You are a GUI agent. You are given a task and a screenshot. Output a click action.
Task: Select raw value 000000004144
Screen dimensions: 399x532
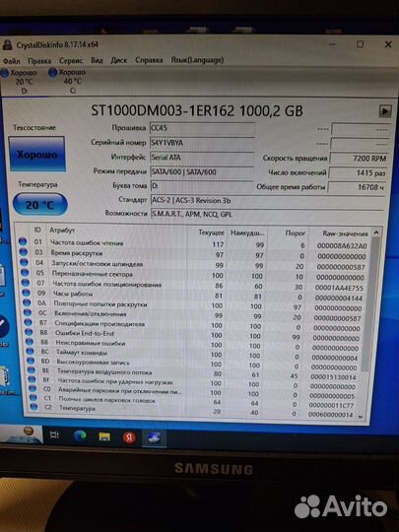tap(338, 299)
